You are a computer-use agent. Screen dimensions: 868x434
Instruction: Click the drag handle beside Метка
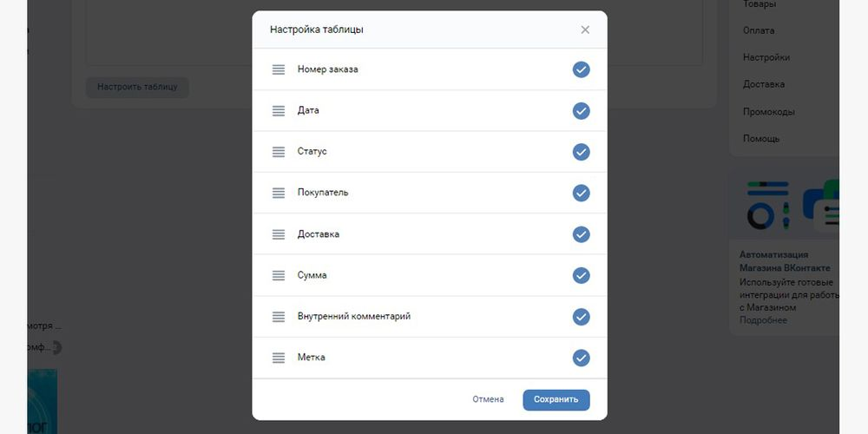279,358
